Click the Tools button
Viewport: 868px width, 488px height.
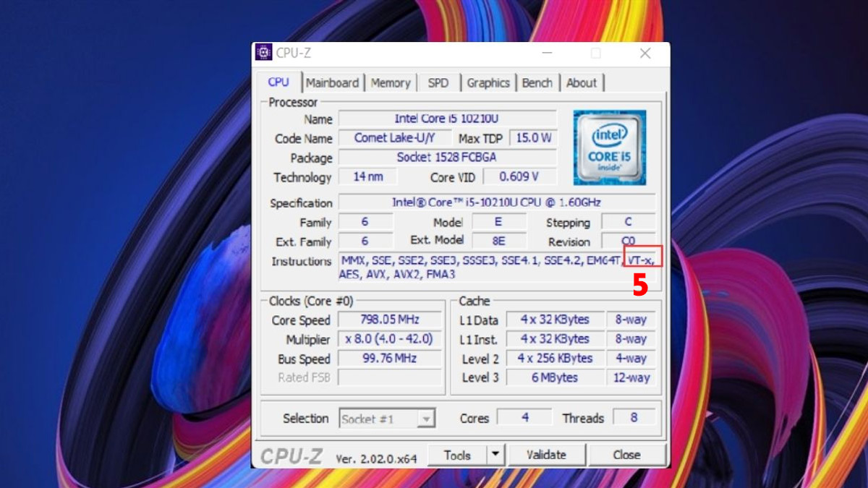click(x=456, y=455)
